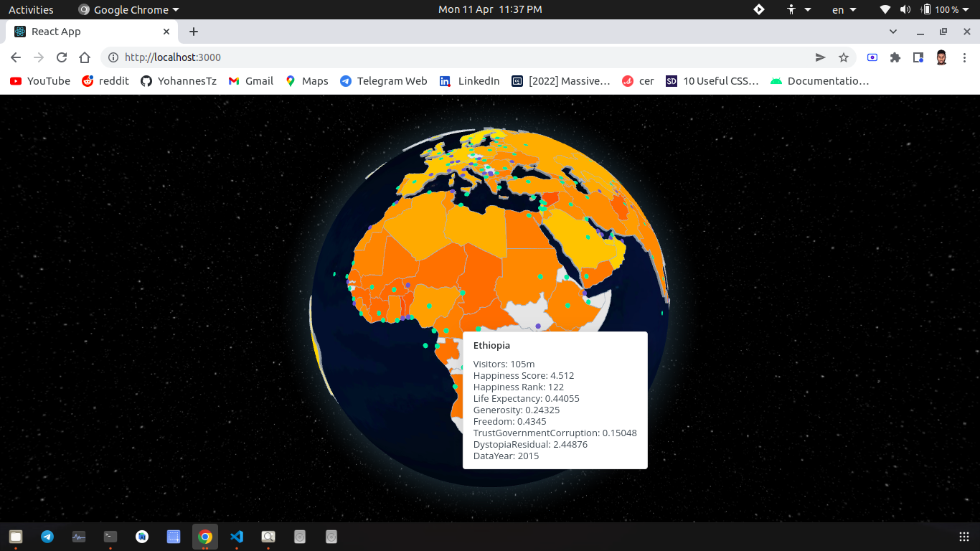The height and width of the screenshot is (551, 980).
Task: Expand the tab search chevron
Action: [x=893, y=32]
